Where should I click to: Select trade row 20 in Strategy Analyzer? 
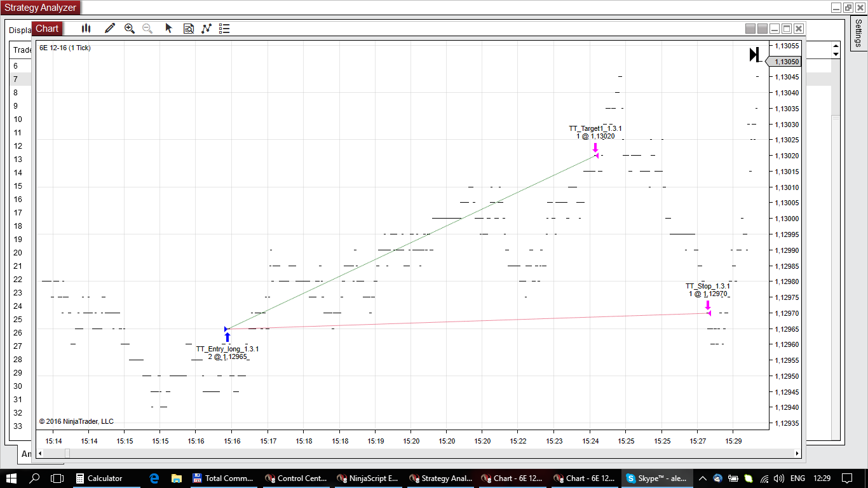20,252
